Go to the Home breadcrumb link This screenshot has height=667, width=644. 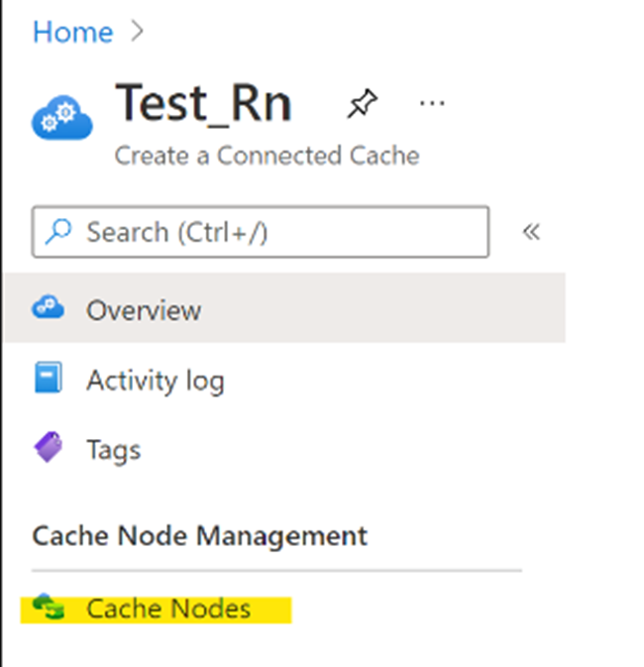point(73,32)
